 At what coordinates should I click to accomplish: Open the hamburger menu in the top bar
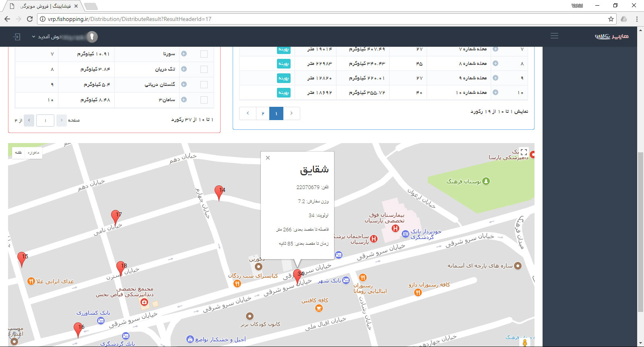click(554, 36)
